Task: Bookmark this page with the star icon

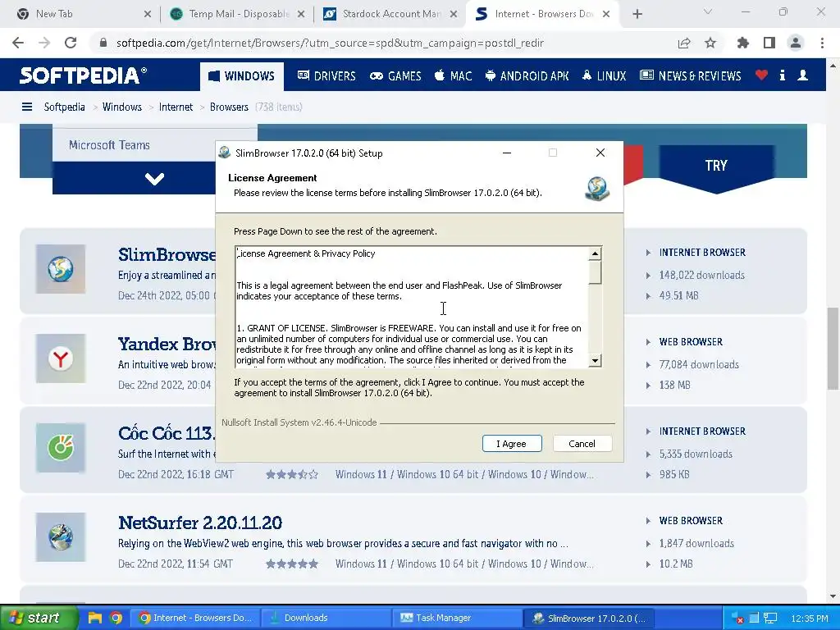Action: [710, 43]
